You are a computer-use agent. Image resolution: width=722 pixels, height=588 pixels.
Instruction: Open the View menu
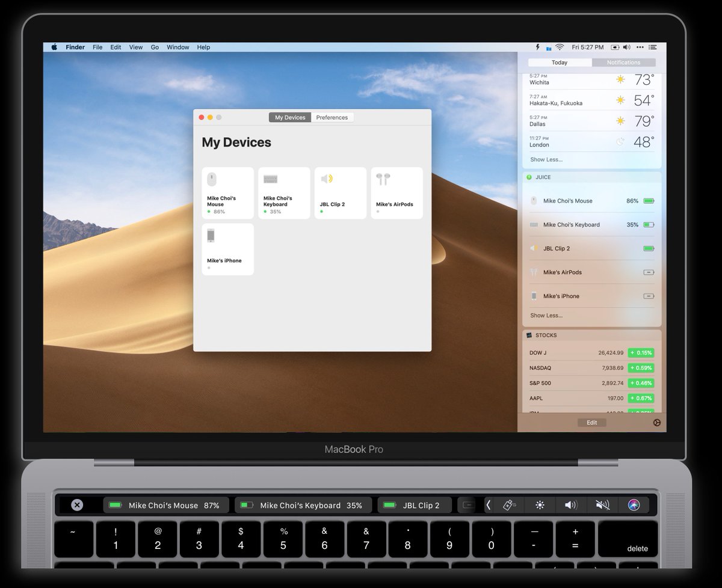click(136, 47)
